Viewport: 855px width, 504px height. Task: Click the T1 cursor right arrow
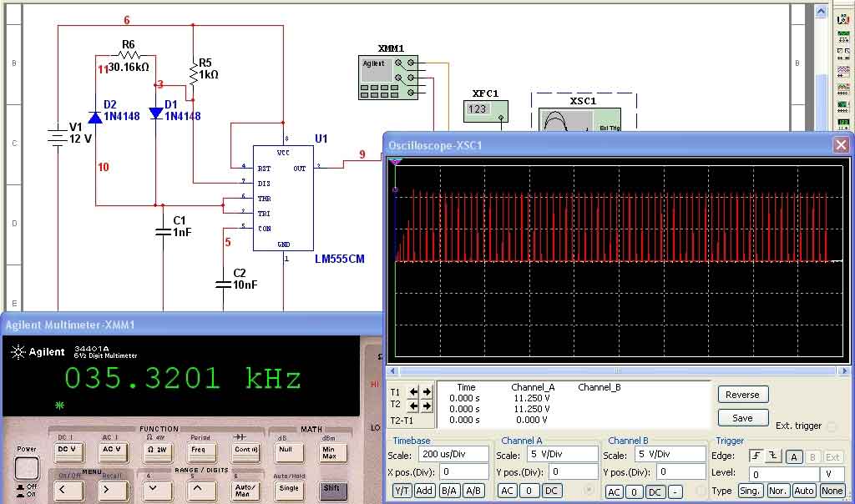pos(427,391)
